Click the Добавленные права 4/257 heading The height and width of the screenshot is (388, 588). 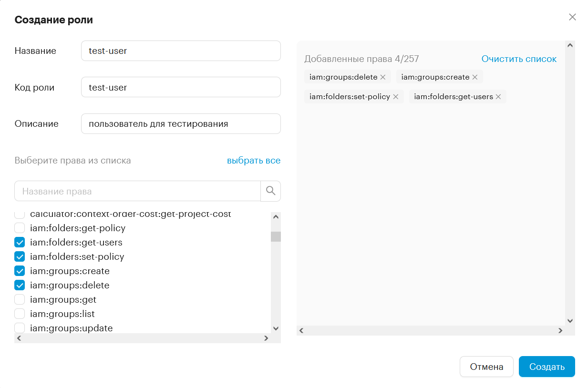pos(361,59)
